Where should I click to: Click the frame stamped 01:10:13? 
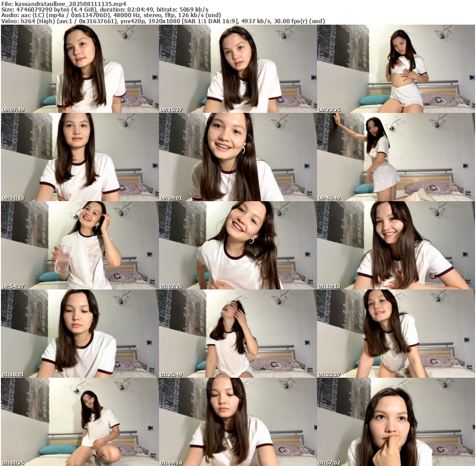[396, 245]
